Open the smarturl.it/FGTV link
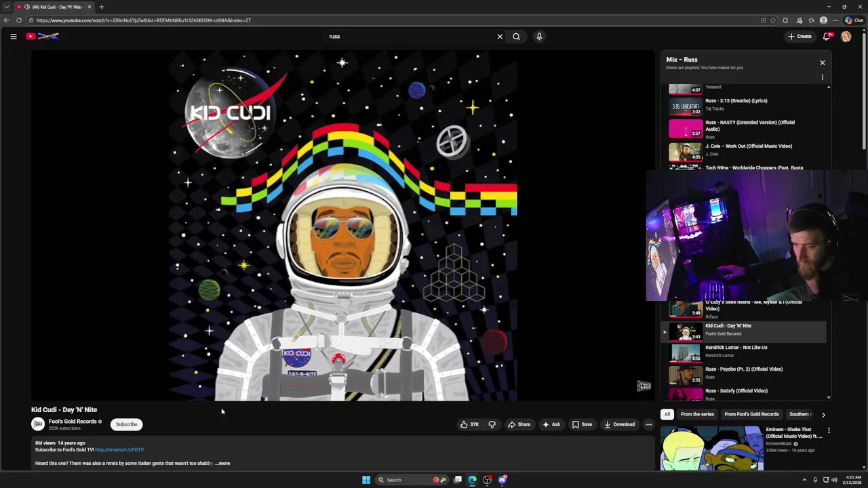This screenshot has width=868, height=488. click(x=119, y=450)
